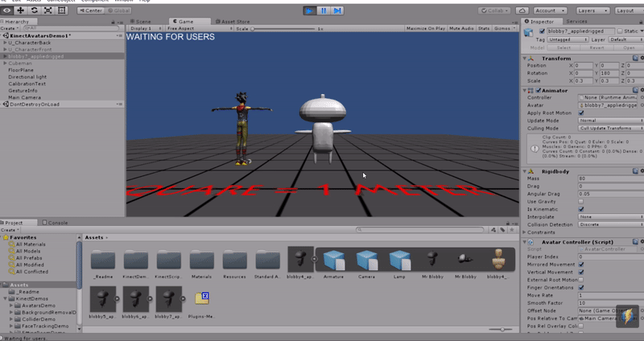Toggle the blobby7_appliedrigged active checkbox
Viewport: 644px width, 341px height.
pos(542,31)
